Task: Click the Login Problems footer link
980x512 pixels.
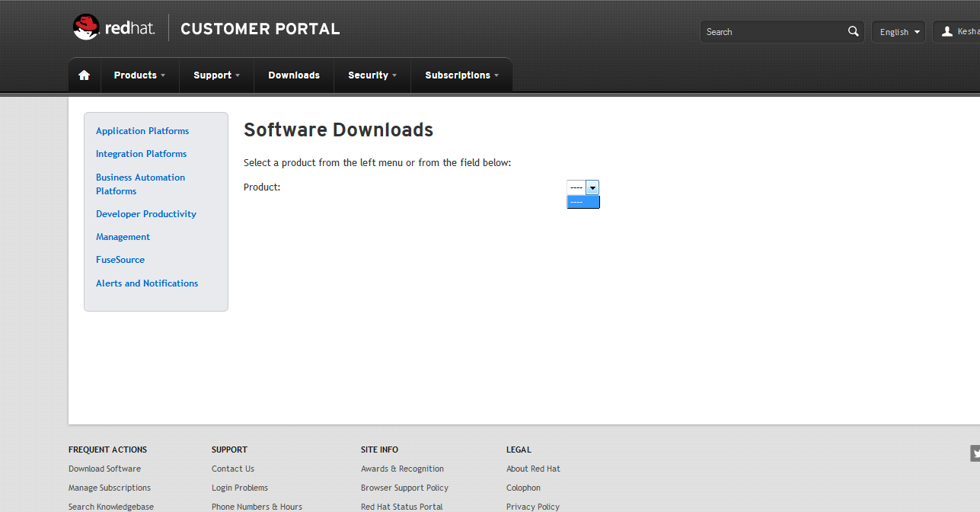Action: coord(240,488)
